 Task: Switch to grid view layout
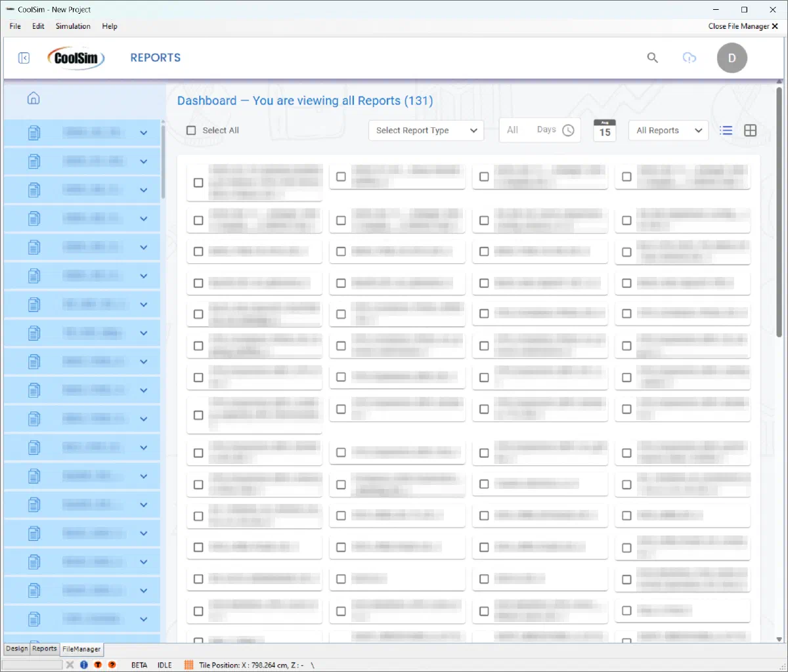[750, 130]
